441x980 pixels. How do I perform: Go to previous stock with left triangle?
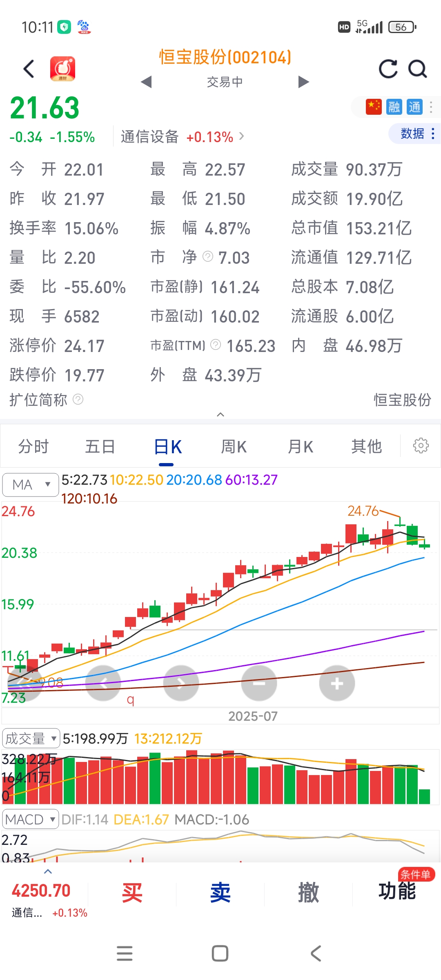coord(146,82)
